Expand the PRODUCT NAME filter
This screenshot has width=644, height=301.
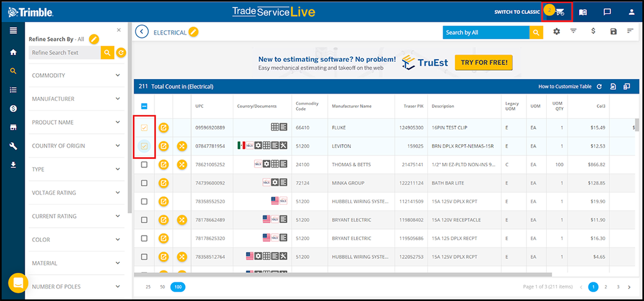point(76,123)
